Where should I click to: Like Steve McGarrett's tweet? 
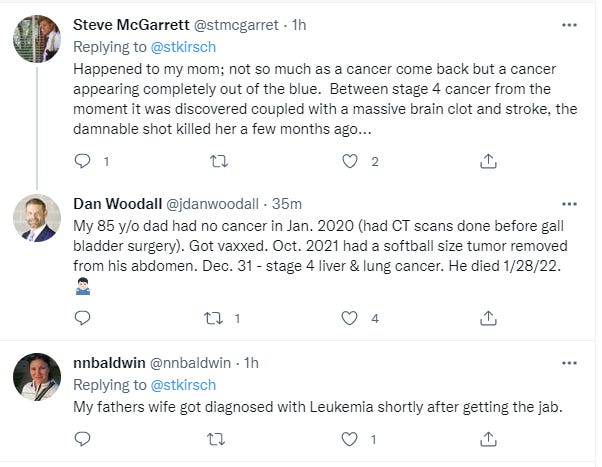pyautogui.click(x=349, y=160)
